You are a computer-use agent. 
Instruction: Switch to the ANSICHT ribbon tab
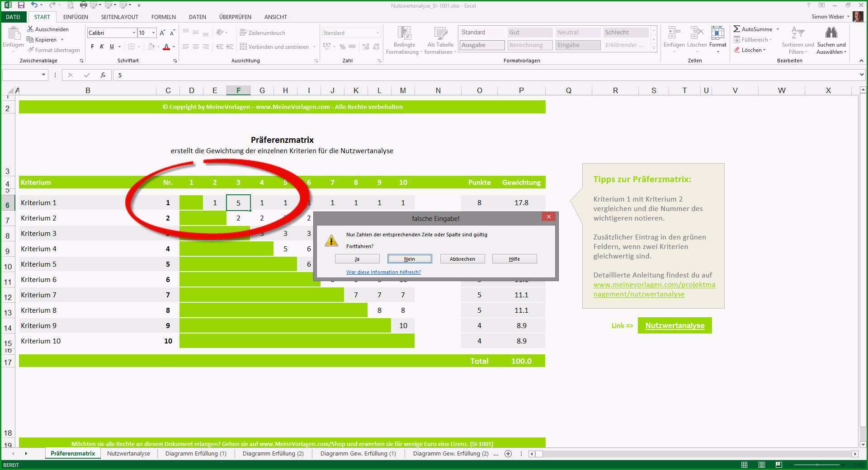[x=275, y=17]
